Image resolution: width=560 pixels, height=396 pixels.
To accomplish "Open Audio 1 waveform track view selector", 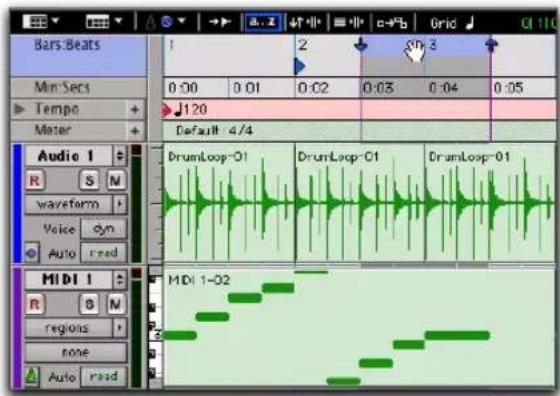I will point(68,204).
